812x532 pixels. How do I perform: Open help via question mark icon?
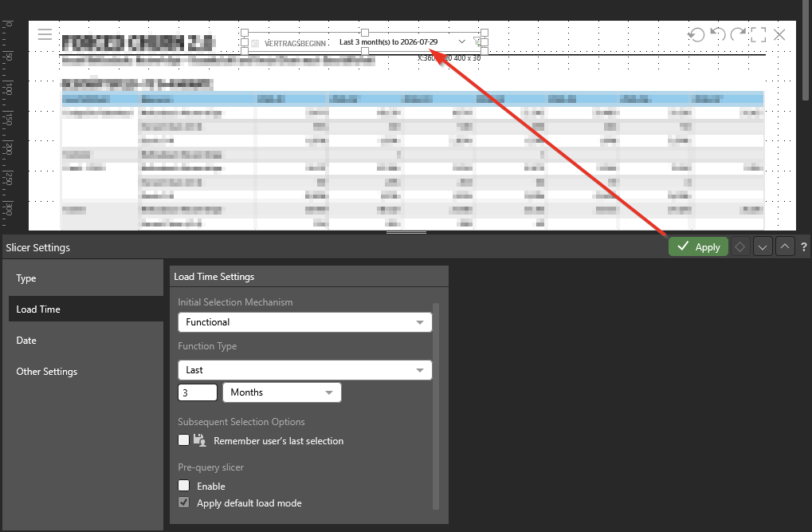point(804,247)
